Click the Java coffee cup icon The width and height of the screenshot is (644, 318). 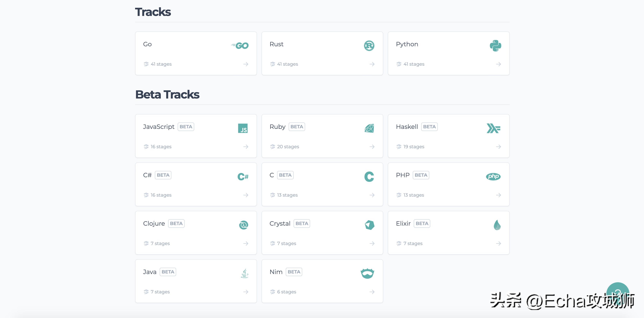tap(244, 273)
